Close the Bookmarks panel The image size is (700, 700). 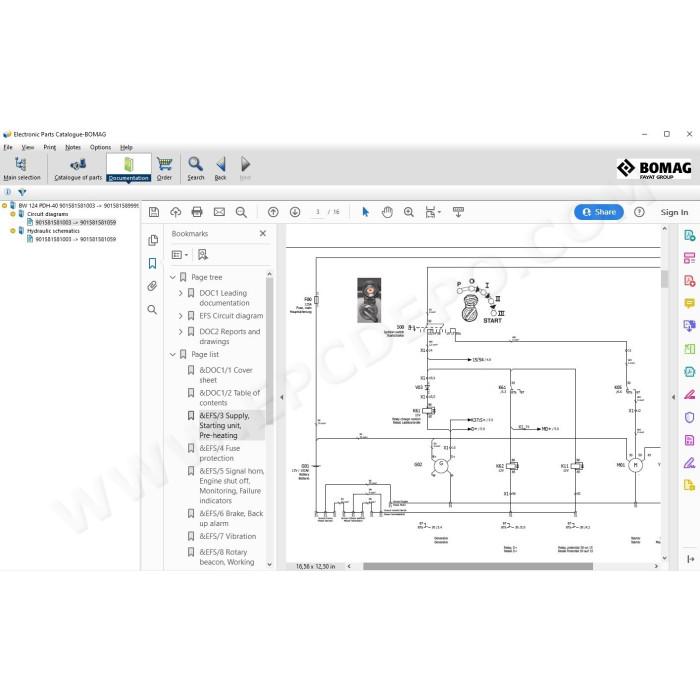point(262,233)
